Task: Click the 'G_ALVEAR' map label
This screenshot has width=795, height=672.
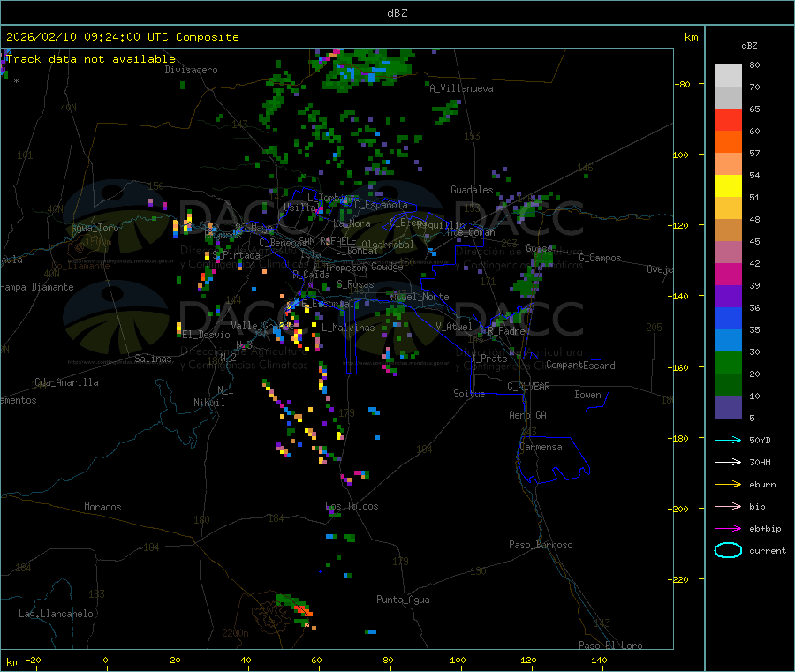Action: tap(528, 387)
